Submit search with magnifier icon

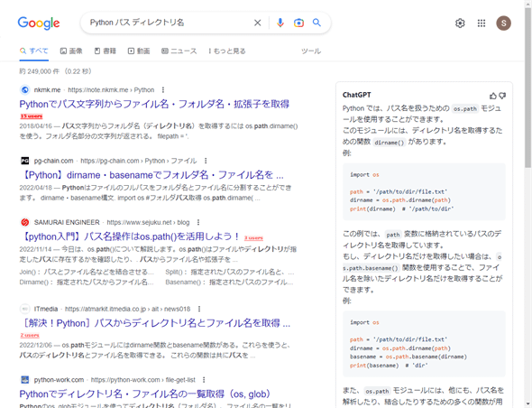click(316, 23)
